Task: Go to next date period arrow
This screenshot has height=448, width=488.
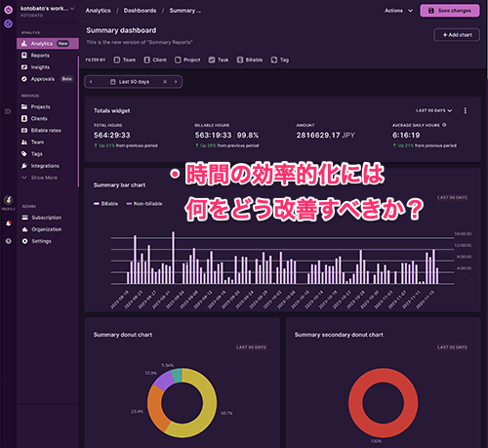Action: click(176, 82)
